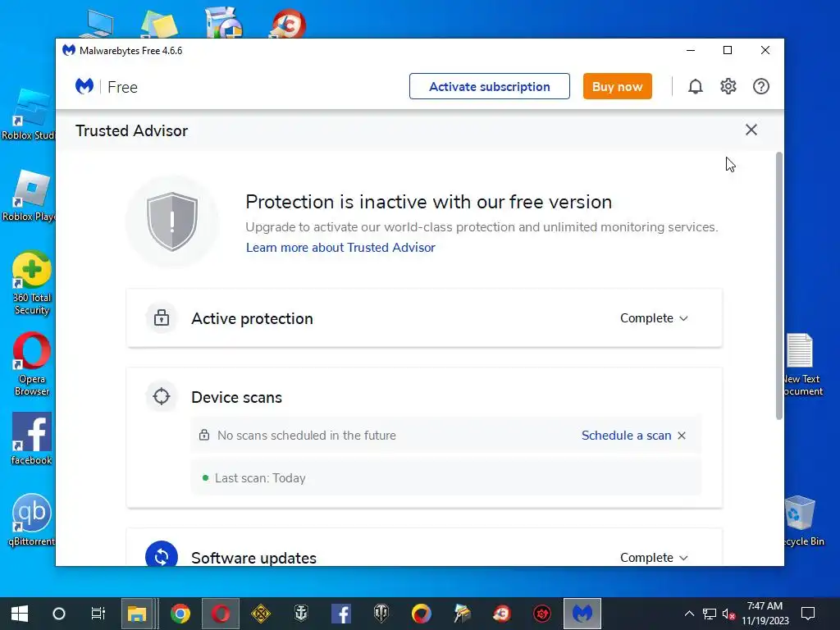Expand the Software updates Complete chevron
Image resolution: width=840 pixels, height=630 pixels.
pos(683,558)
